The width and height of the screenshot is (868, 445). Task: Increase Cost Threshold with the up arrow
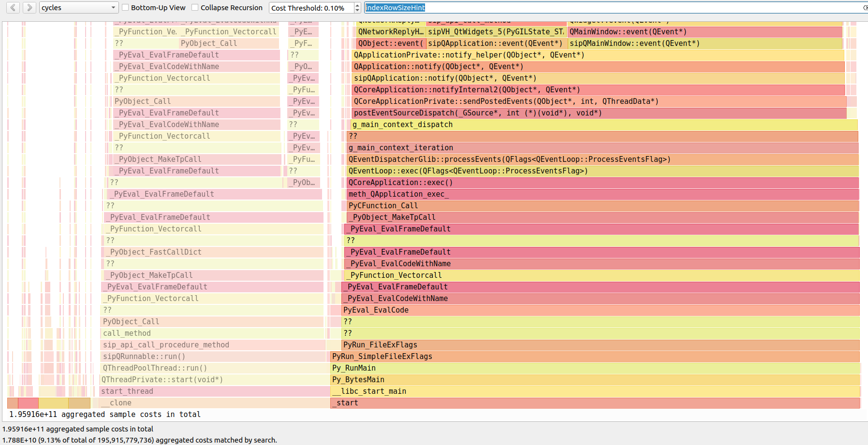[x=357, y=5]
